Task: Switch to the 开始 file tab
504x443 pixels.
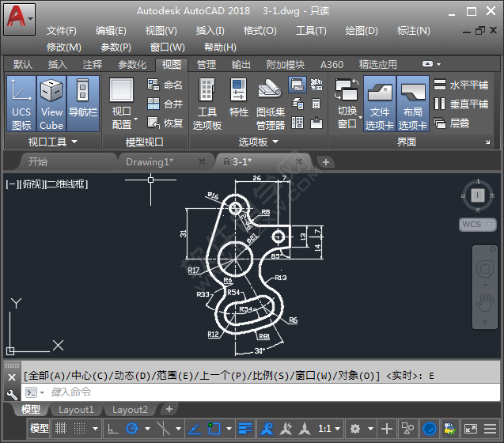Action: pos(38,161)
